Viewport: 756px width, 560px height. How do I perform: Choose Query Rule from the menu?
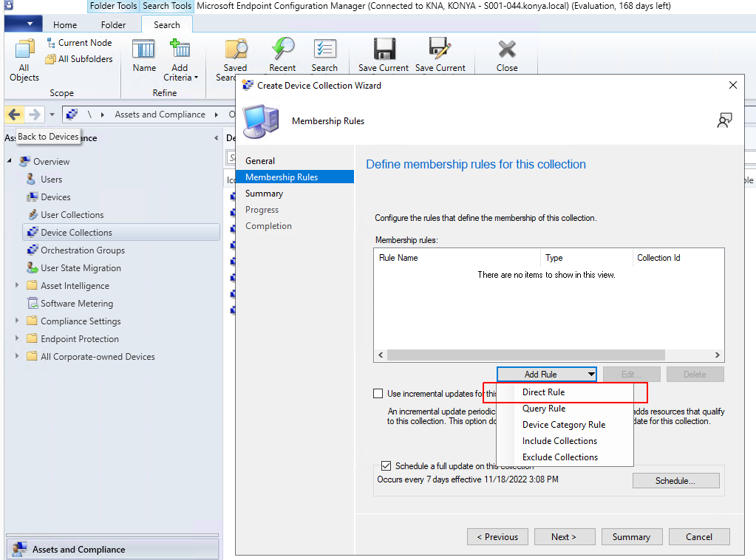(565, 409)
